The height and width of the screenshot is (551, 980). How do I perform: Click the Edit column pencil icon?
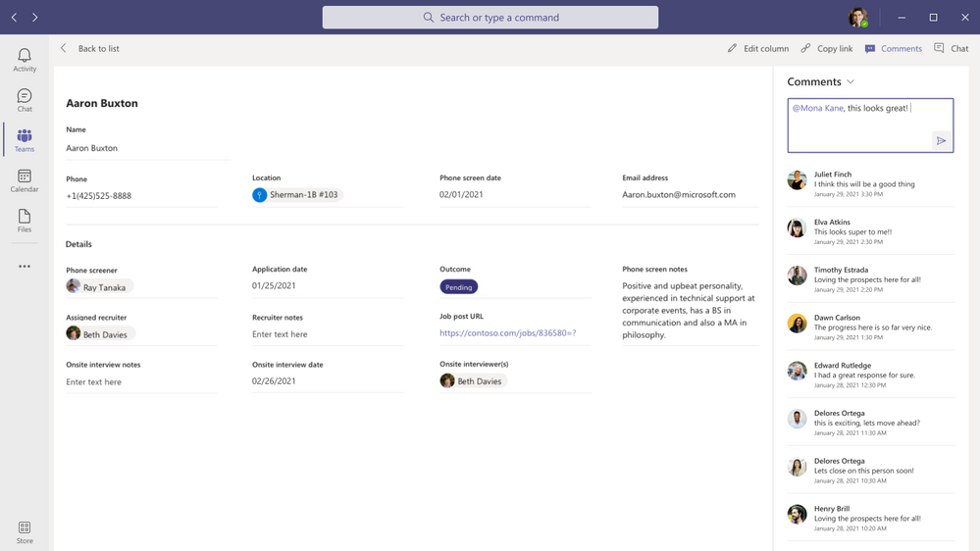[x=732, y=48]
